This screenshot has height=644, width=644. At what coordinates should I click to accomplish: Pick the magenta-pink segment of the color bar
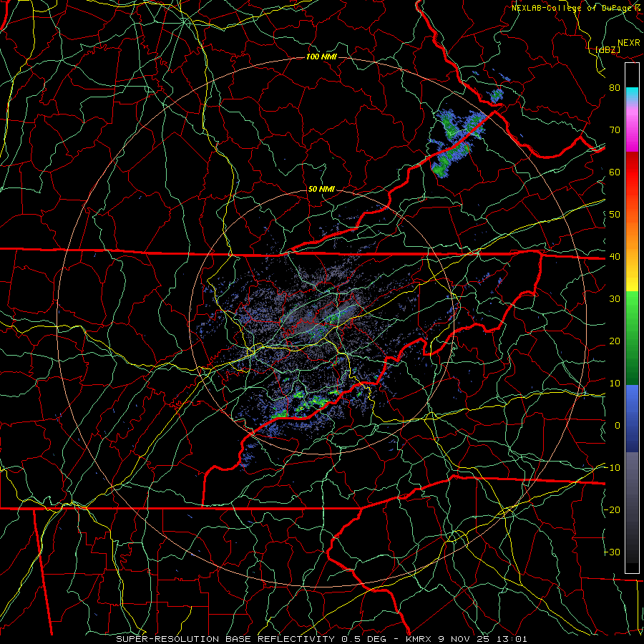point(632,130)
